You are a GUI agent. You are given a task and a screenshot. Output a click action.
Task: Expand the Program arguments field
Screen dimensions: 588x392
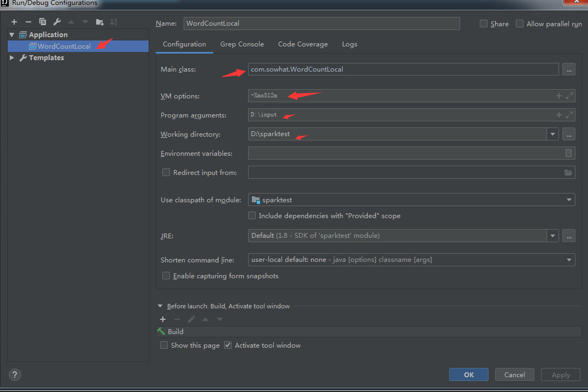(569, 115)
